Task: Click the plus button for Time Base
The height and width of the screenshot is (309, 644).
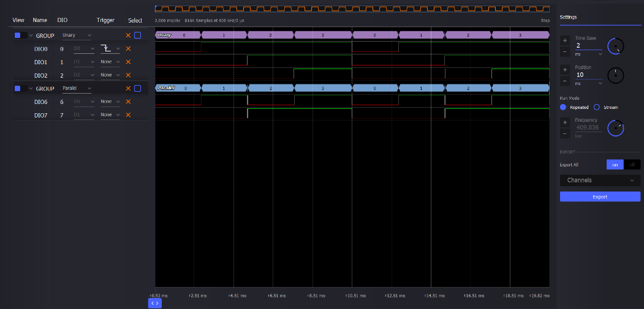Action: click(x=564, y=40)
